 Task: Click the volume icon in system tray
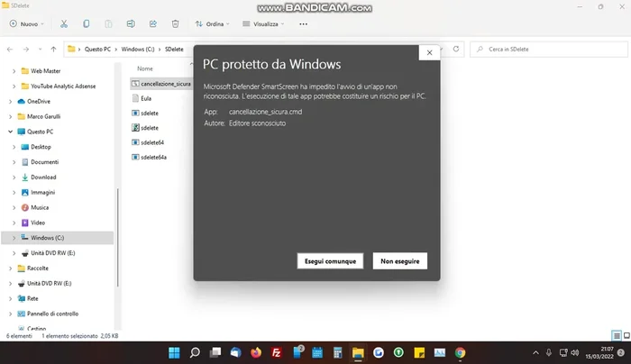click(x=575, y=353)
